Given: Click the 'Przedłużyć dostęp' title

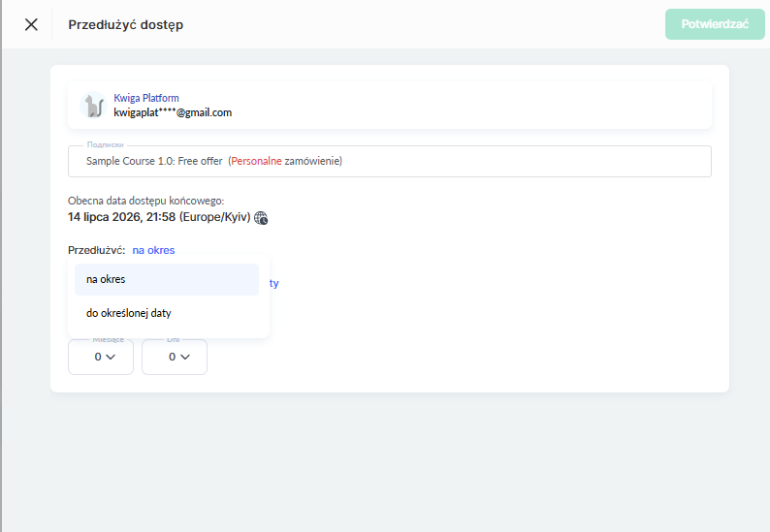Looking at the screenshot, I should [126, 24].
